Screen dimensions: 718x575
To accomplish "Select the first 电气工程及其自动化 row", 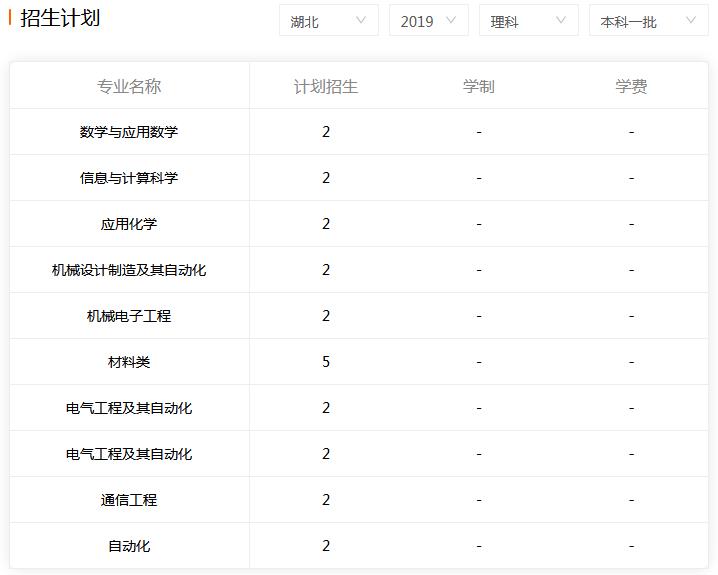I will (129, 408).
